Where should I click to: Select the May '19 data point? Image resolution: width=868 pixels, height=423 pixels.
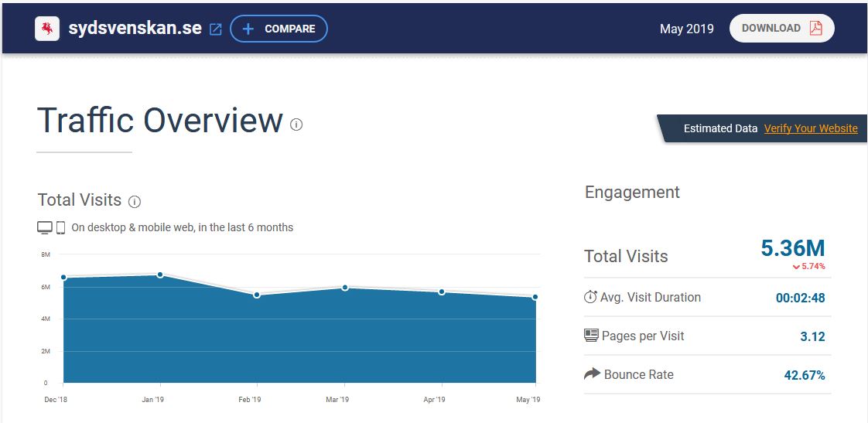tap(535, 297)
